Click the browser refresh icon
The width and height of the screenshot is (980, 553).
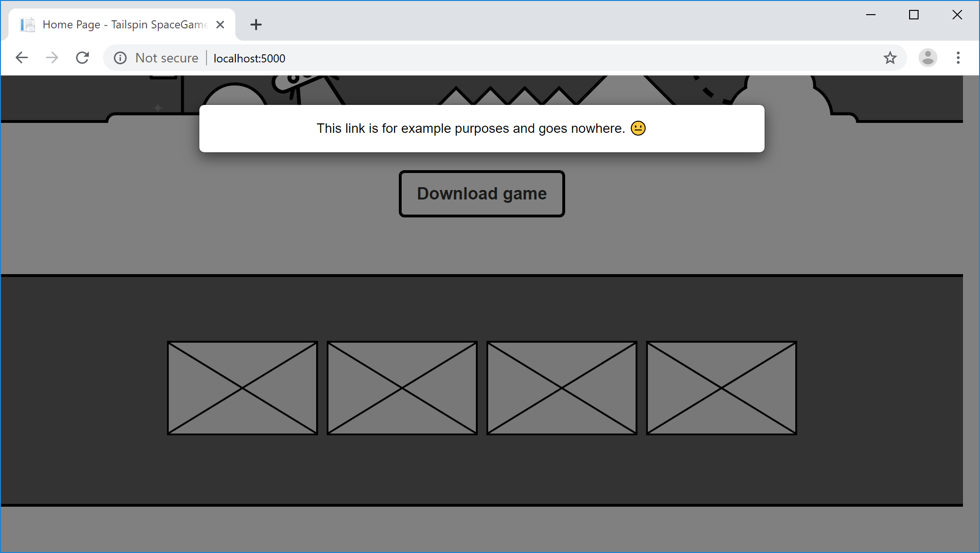pyautogui.click(x=83, y=57)
